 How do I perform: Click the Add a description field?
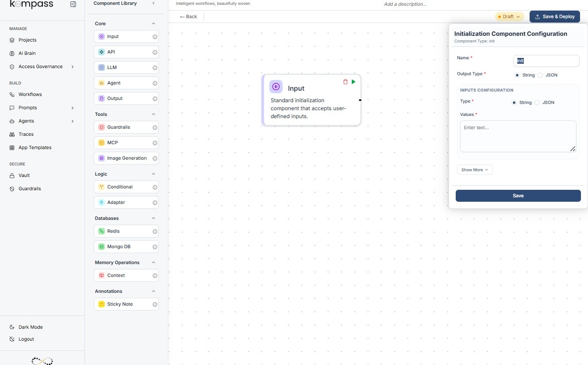click(x=405, y=4)
